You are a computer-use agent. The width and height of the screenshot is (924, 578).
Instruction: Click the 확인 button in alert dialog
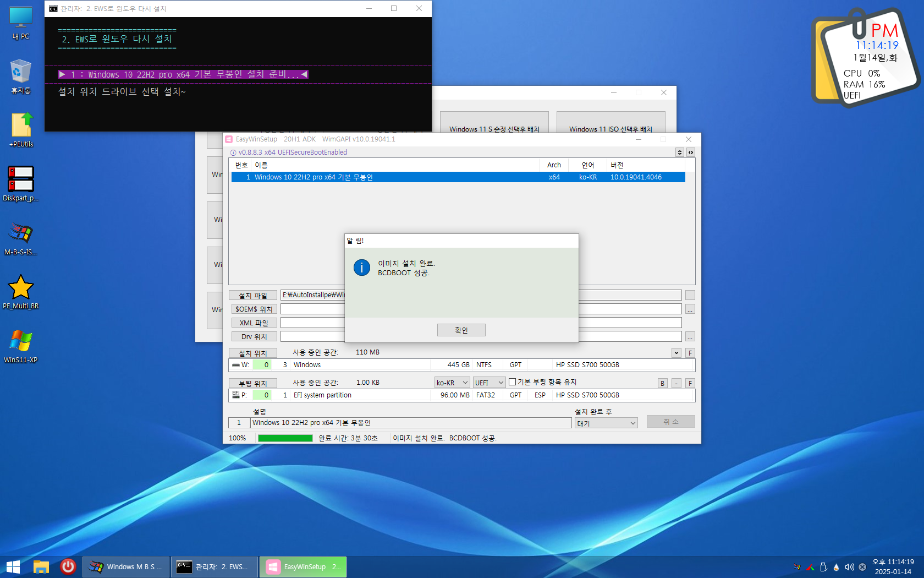coord(461,330)
